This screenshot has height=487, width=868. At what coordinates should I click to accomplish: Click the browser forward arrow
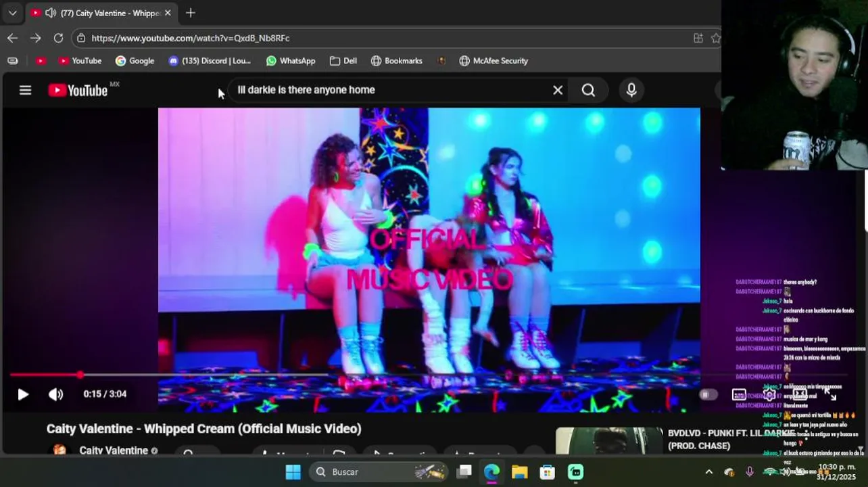tap(36, 38)
